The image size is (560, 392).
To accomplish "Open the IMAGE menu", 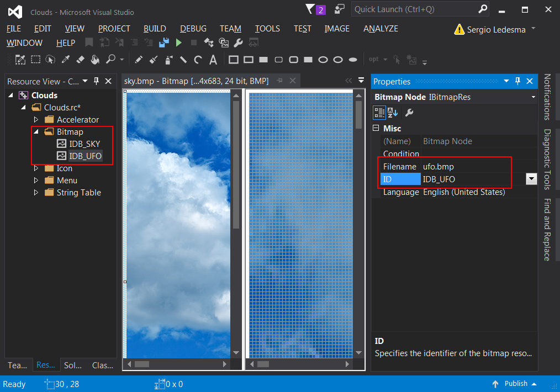I will [337, 29].
